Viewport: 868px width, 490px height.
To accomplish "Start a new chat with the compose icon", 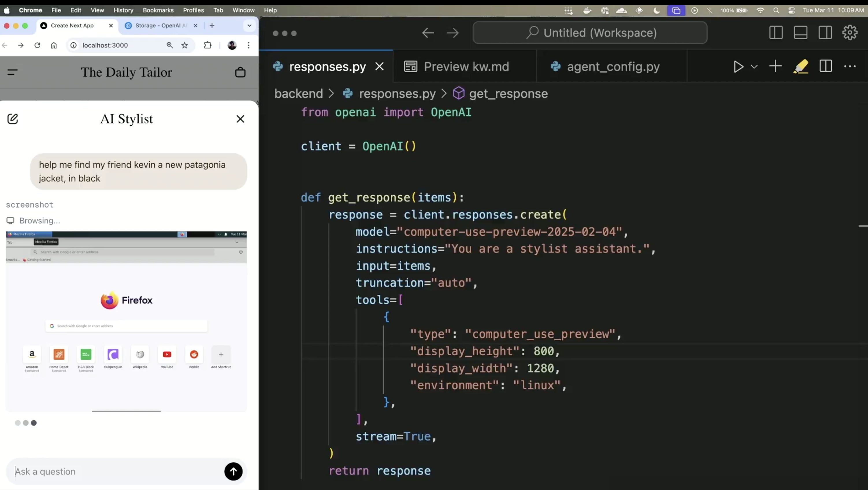I will point(12,119).
